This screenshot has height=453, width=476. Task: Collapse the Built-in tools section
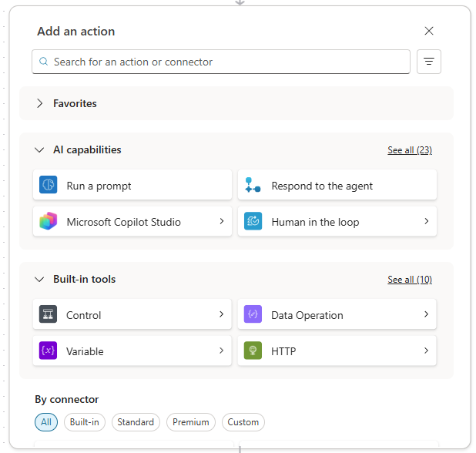pos(39,279)
